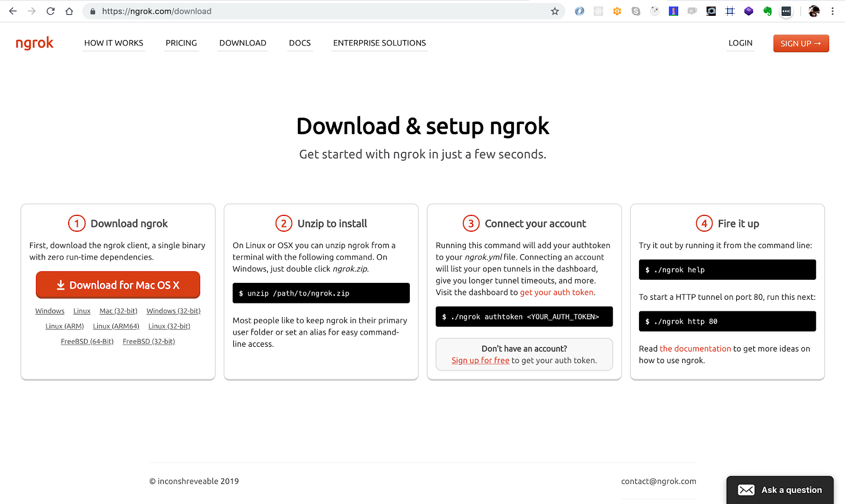Choose the Linux download link

click(x=82, y=311)
